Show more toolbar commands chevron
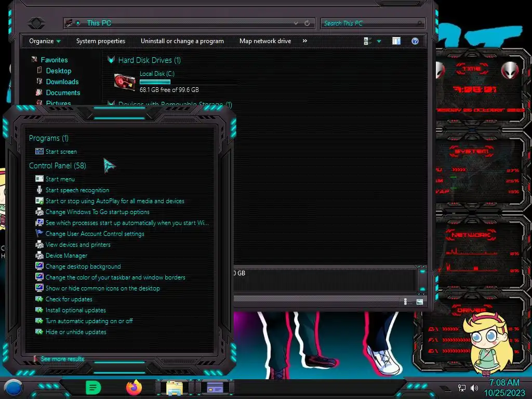Image resolution: width=532 pixels, height=399 pixels. coord(304,41)
